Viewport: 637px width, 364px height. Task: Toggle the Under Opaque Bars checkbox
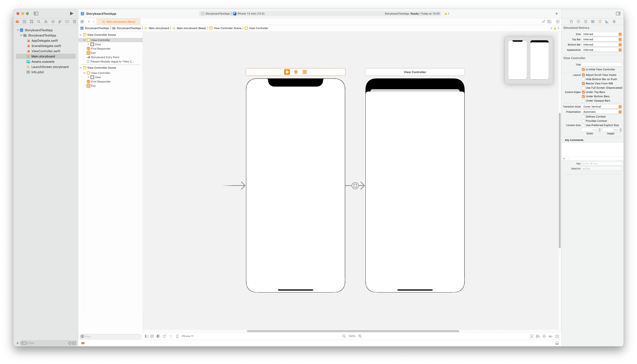coord(583,101)
